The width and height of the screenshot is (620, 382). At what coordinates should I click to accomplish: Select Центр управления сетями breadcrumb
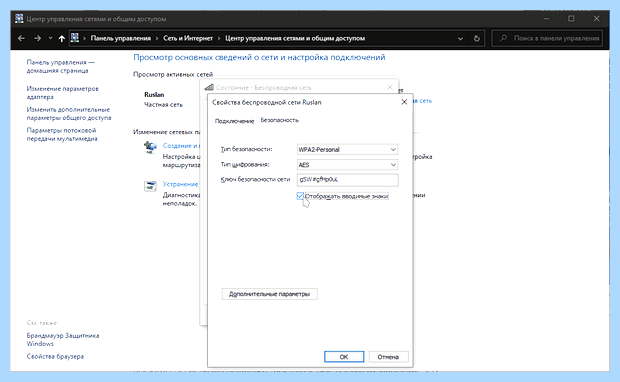coord(295,38)
